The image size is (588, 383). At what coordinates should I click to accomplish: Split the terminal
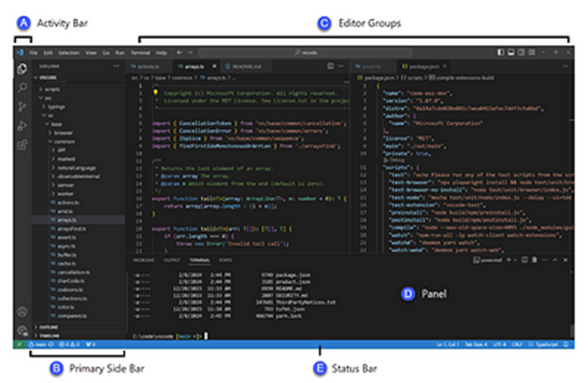point(525,260)
